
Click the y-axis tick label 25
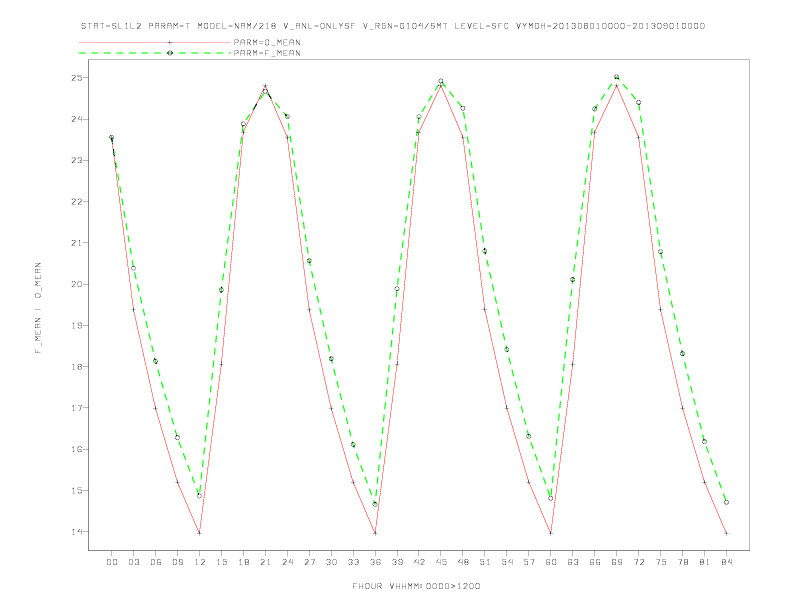(x=77, y=78)
